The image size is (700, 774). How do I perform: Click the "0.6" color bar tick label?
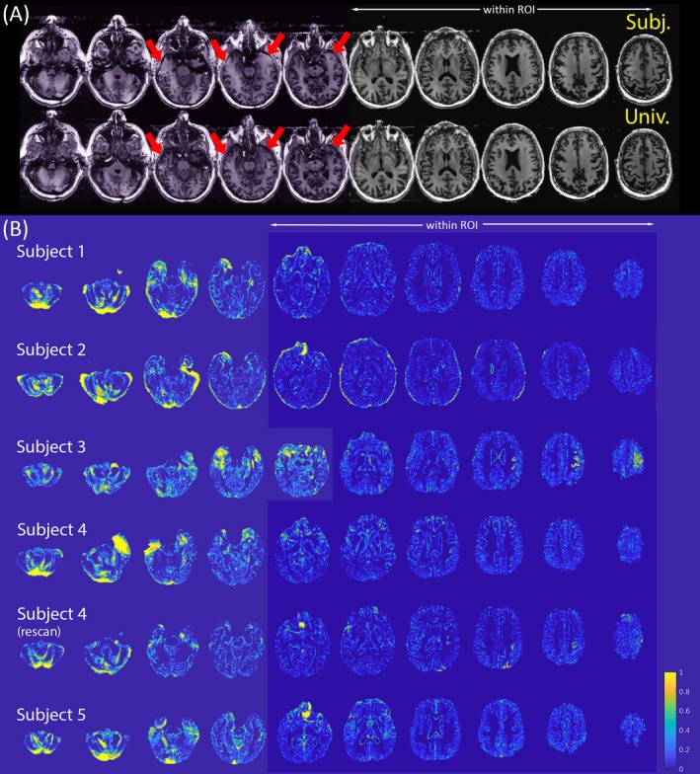[x=683, y=711]
